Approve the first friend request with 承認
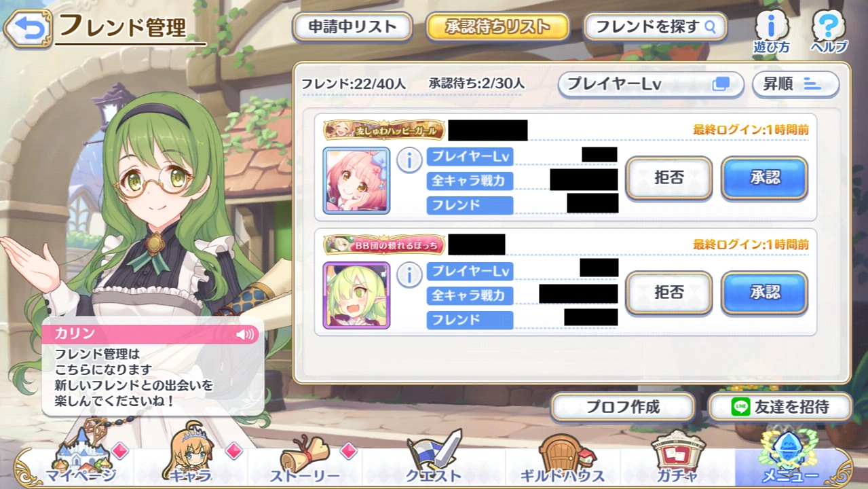The image size is (868, 489). click(x=764, y=178)
